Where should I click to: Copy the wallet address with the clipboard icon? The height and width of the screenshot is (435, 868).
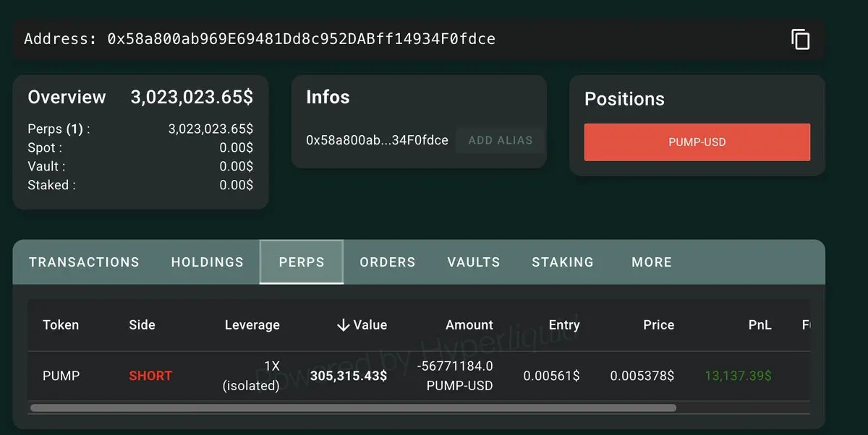click(x=800, y=39)
